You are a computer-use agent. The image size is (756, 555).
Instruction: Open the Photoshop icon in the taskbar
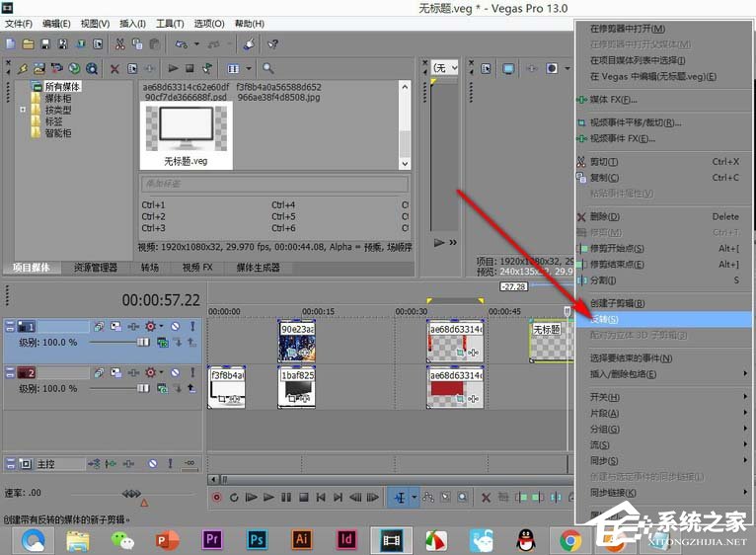[257, 539]
